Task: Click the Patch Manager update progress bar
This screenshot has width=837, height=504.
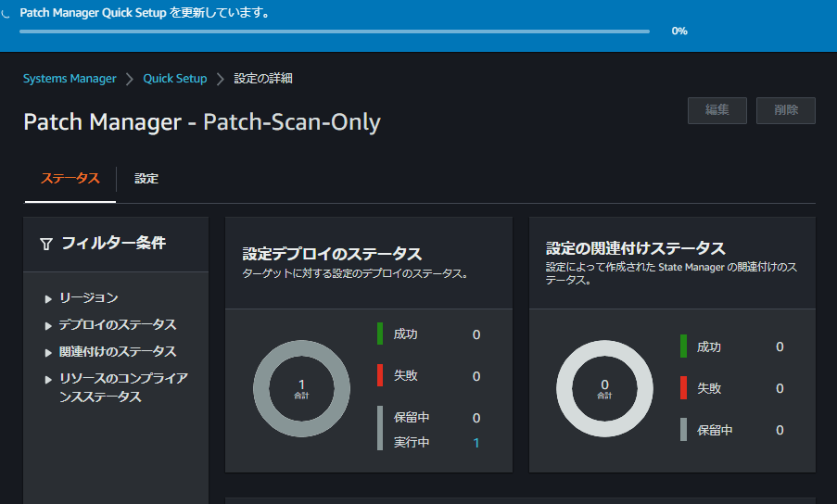Action: [x=335, y=31]
